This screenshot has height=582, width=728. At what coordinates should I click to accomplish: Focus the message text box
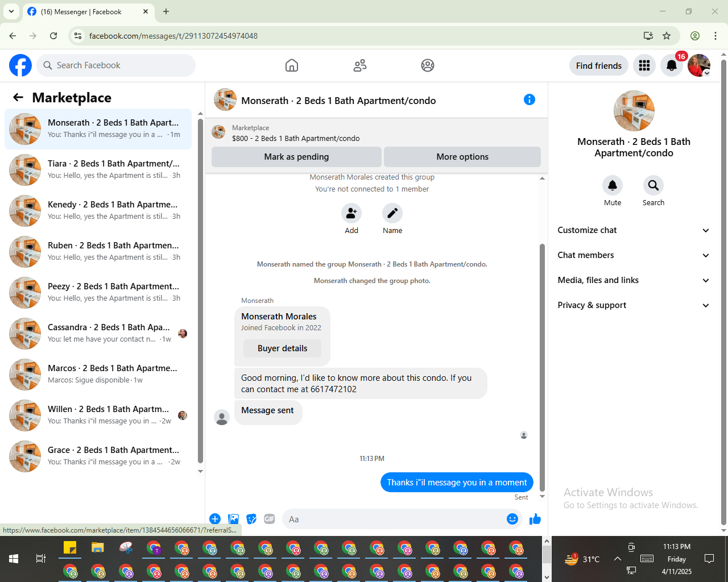click(392, 519)
